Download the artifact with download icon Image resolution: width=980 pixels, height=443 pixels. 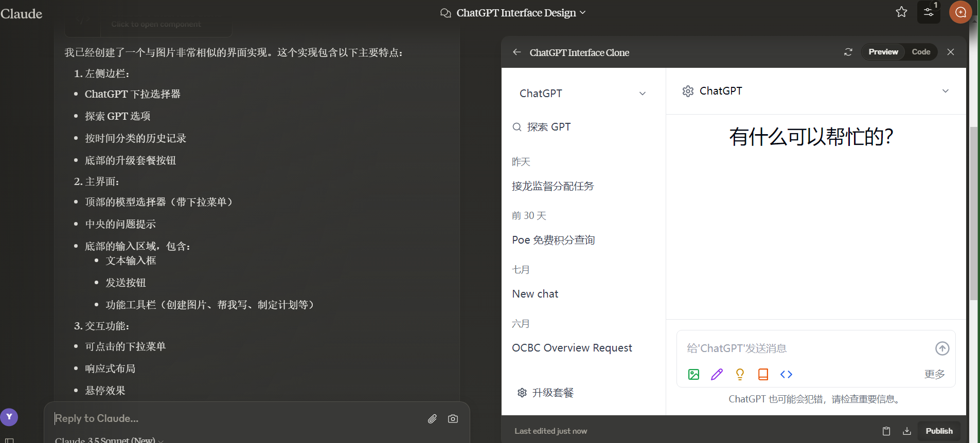907,431
